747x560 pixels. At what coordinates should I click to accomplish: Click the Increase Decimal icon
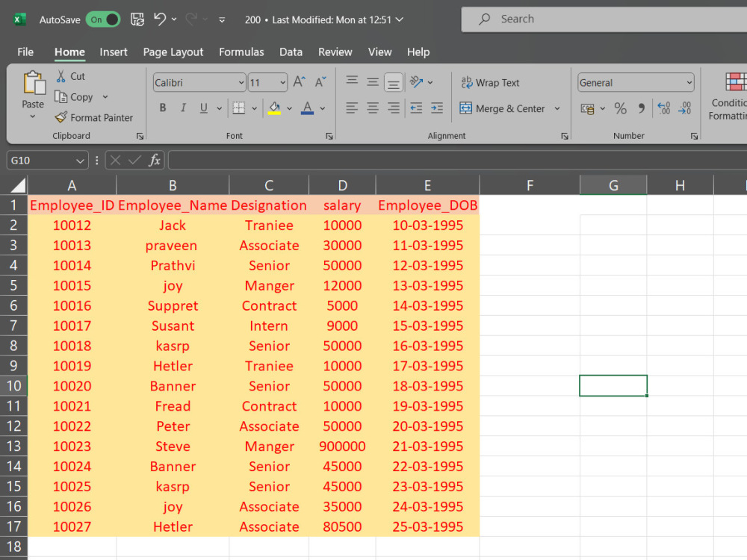(x=663, y=108)
